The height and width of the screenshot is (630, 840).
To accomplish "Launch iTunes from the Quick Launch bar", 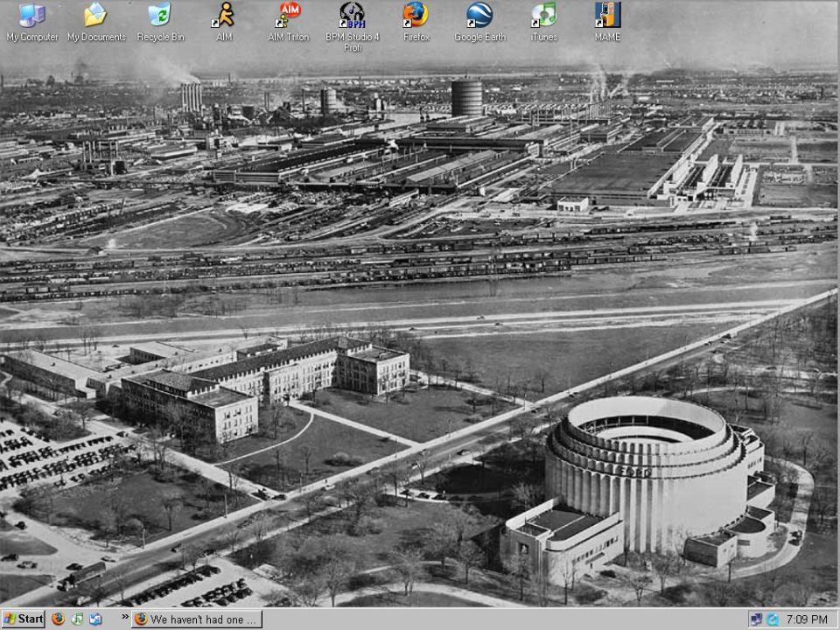I will pyautogui.click(x=77, y=619).
